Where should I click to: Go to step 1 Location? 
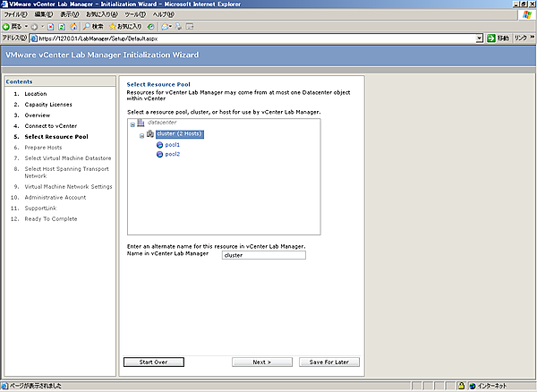[x=36, y=94]
